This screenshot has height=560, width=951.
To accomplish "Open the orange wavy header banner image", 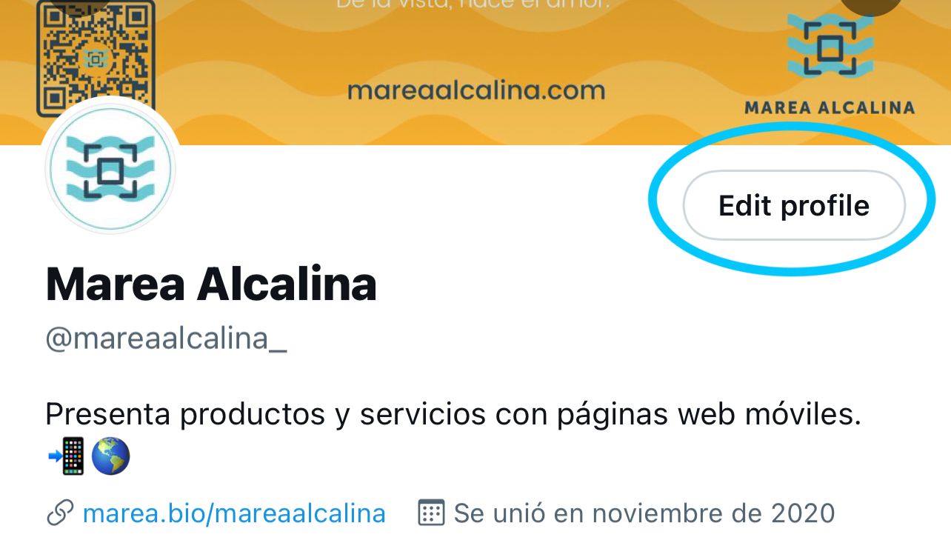I will pyautogui.click(x=475, y=73).
